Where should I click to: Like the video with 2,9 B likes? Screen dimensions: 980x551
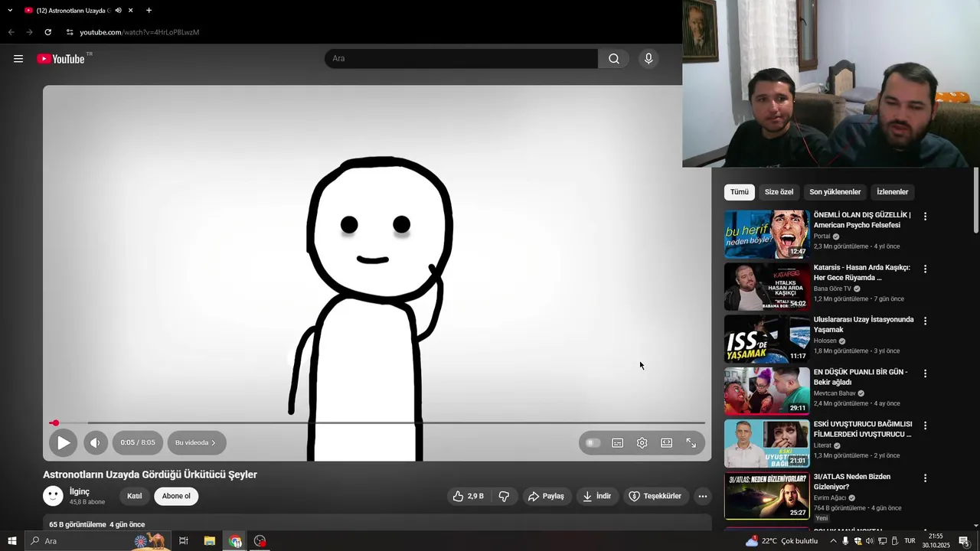pyautogui.click(x=468, y=496)
